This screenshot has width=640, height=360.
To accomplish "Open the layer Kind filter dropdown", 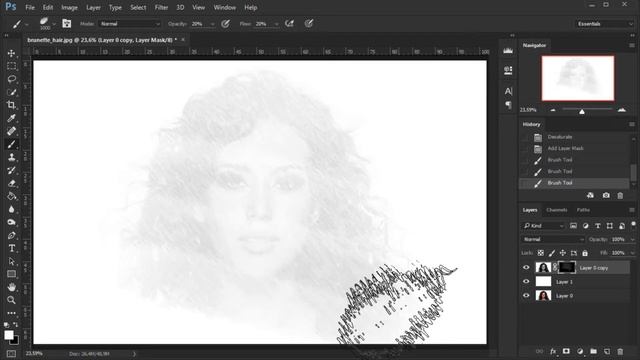I will coord(543,226).
